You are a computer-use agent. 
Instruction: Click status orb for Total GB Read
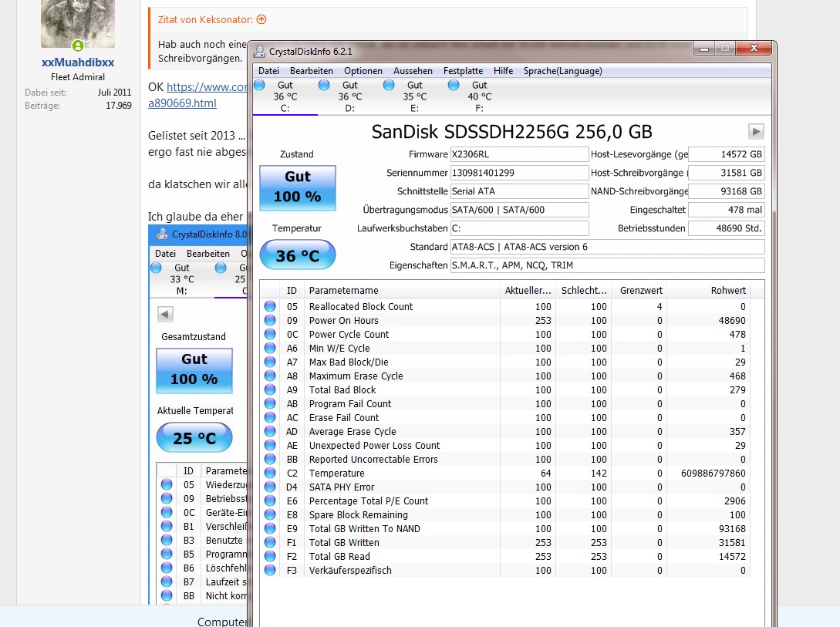(x=270, y=557)
